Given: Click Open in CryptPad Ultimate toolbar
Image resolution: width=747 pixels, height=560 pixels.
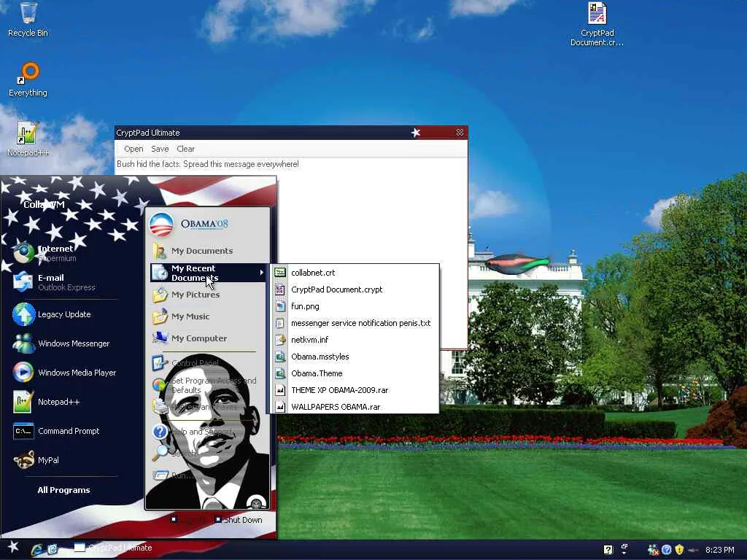Looking at the screenshot, I should [133, 149].
